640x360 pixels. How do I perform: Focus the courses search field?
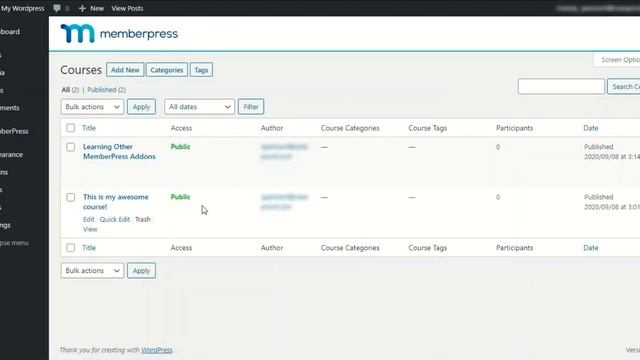click(x=561, y=87)
